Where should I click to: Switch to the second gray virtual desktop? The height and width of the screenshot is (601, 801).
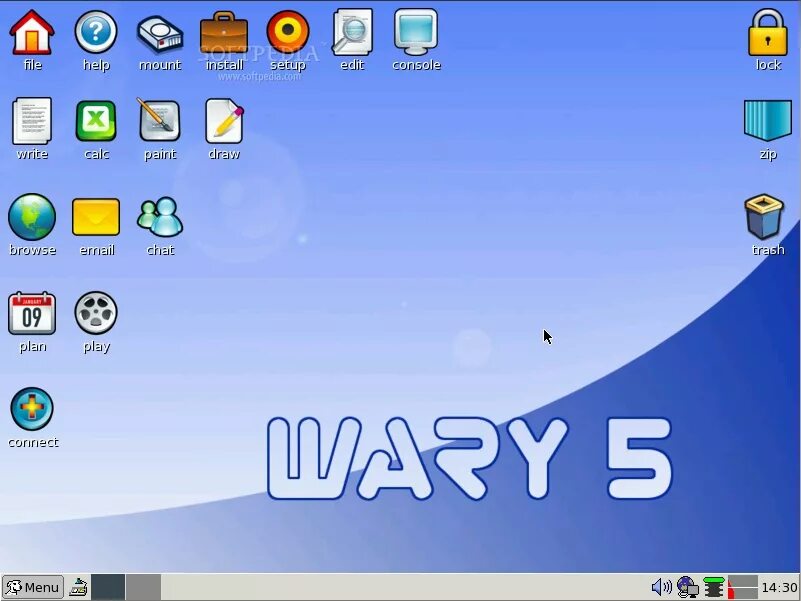(x=144, y=587)
